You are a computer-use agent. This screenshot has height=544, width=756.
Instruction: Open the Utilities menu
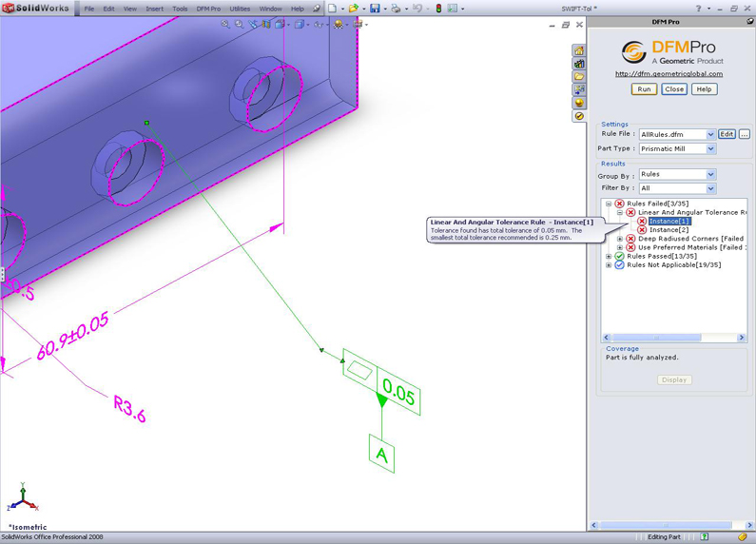pos(240,9)
